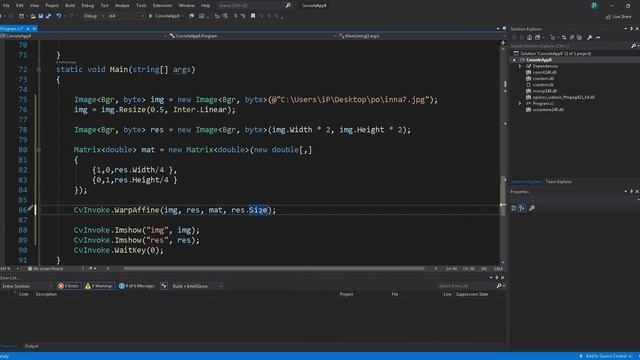The image size is (640, 360).
Task: Click the Preview Selected Items icon
Action: click(598, 38)
